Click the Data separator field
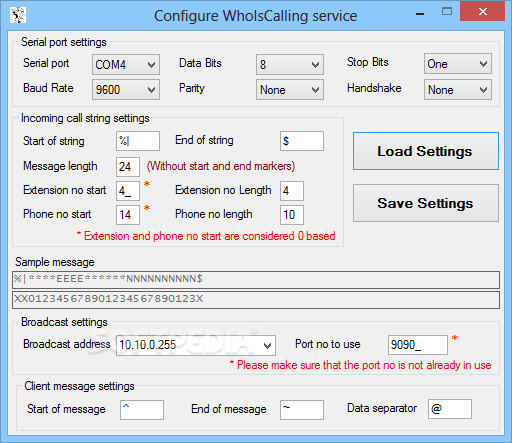 coord(450,409)
